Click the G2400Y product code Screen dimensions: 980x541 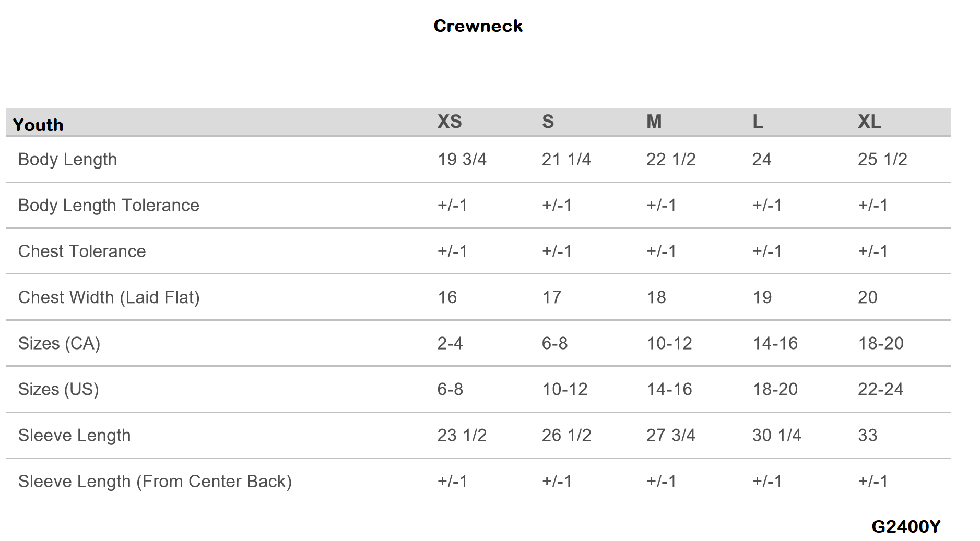906,526
